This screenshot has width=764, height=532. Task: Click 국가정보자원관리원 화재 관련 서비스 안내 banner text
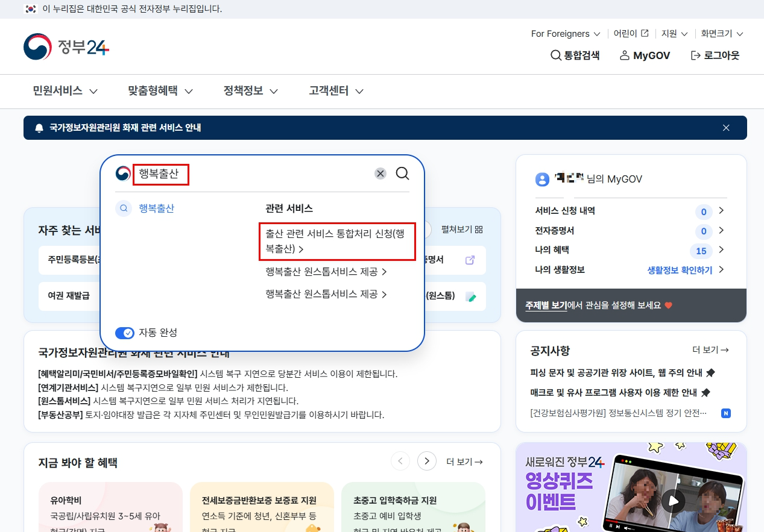pos(125,128)
